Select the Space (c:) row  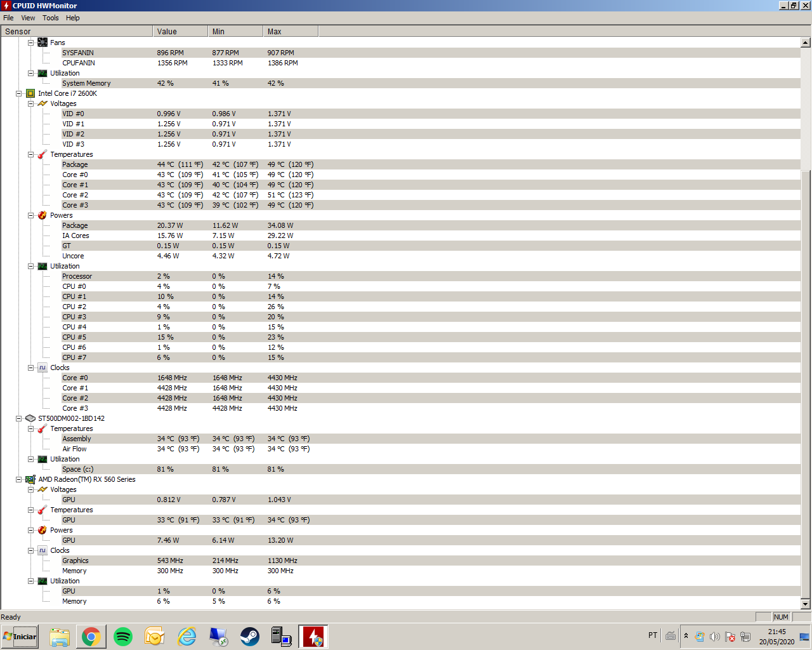[431, 469]
